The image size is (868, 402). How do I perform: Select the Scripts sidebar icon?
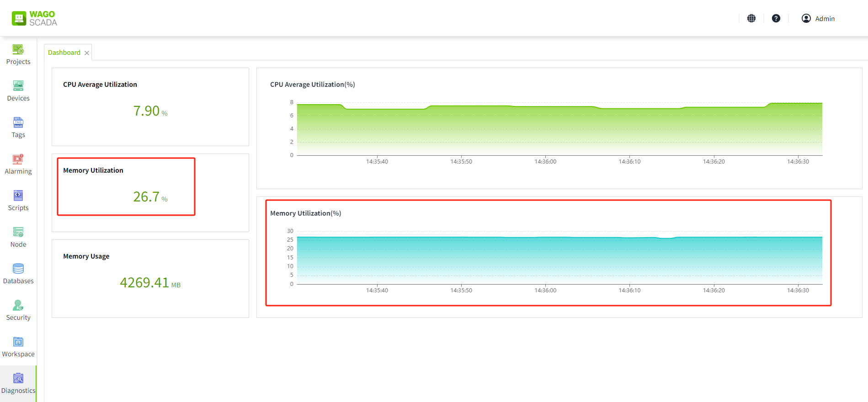pyautogui.click(x=18, y=196)
